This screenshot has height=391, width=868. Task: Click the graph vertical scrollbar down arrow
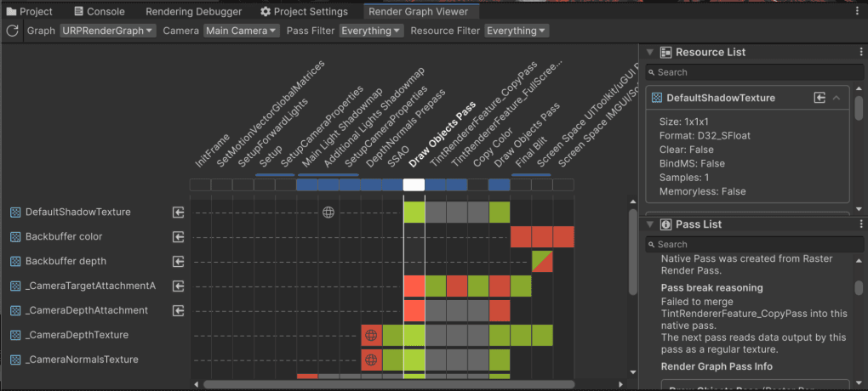[x=633, y=373]
